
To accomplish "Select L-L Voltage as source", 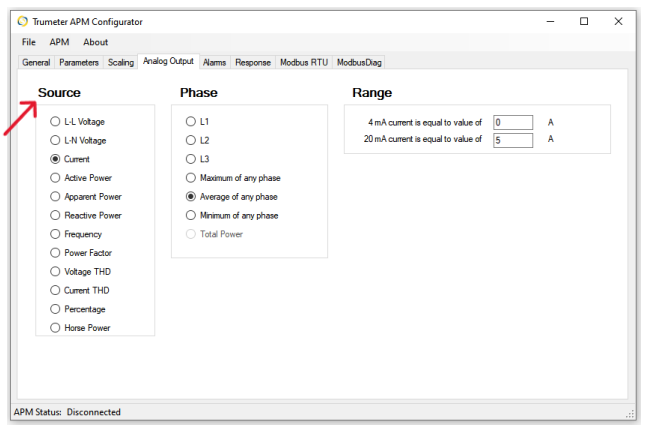I will click(x=77, y=122).
